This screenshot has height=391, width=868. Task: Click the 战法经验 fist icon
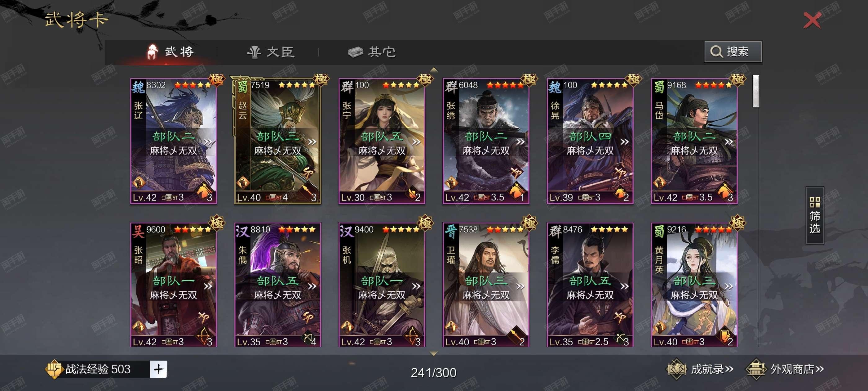point(54,369)
